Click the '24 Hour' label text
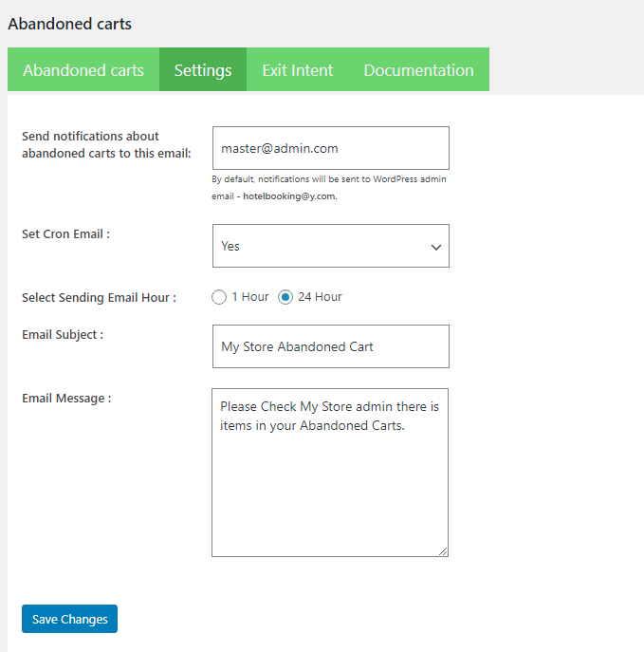 320,297
